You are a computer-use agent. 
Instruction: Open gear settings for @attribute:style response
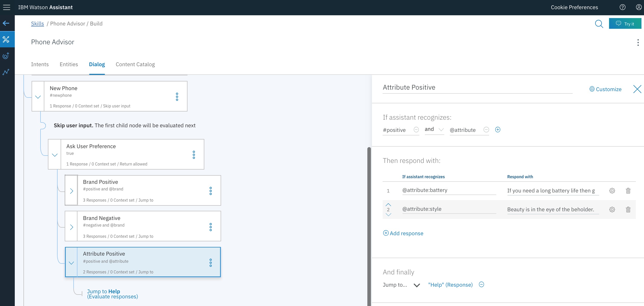(x=612, y=210)
